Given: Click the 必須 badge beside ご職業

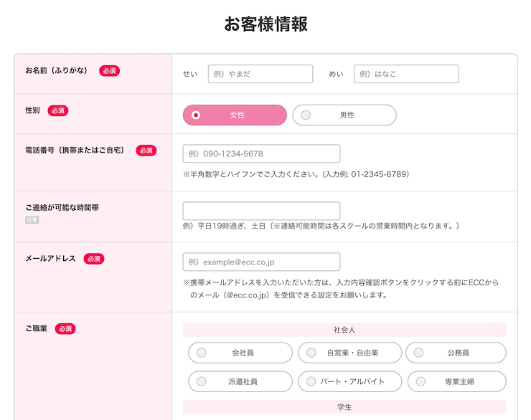Looking at the screenshot, I should click(x=65, y=329).
